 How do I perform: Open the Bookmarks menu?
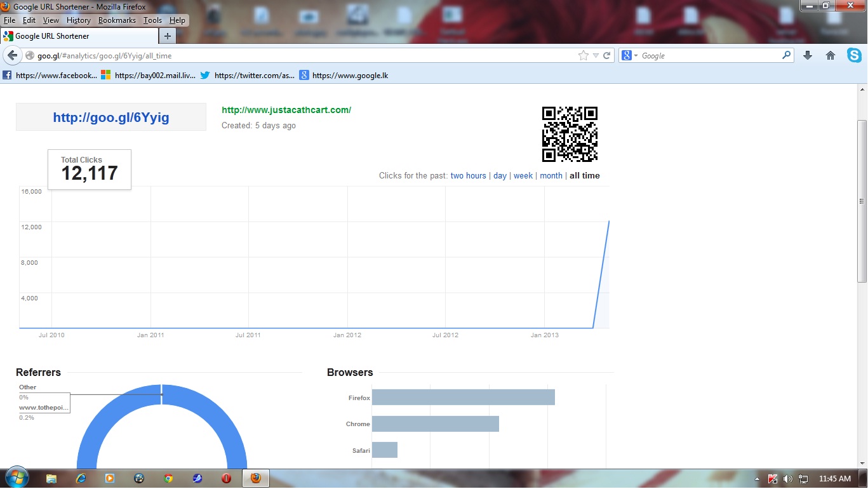click(117, 20)
